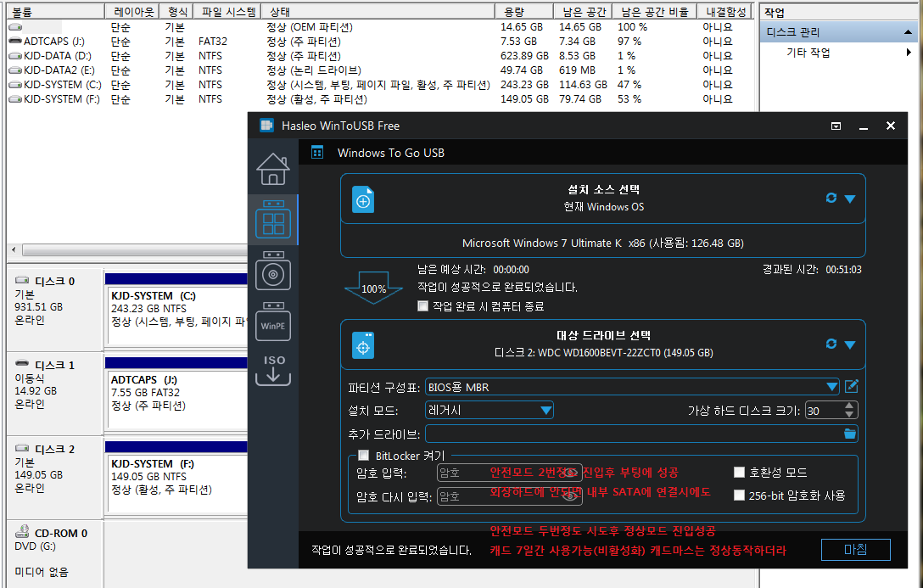Click the unnamed OEM partition volume icon

[15, 27]
